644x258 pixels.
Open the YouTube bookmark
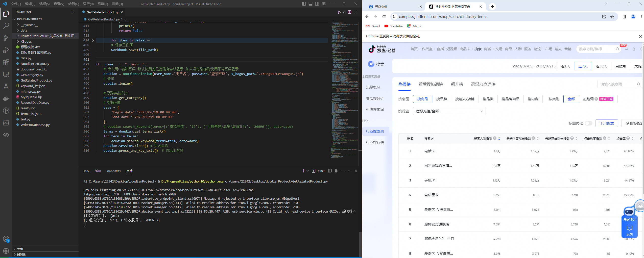[394, 26]
